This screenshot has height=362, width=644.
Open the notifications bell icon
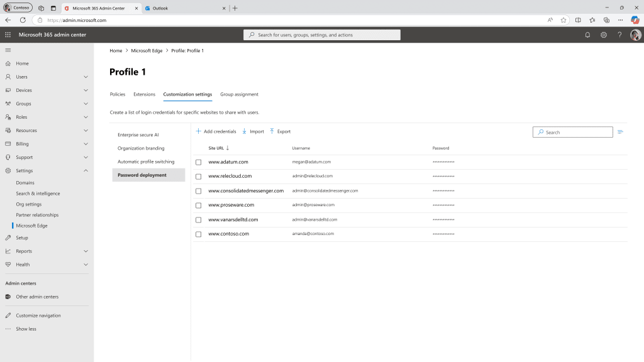click(587, 35)
